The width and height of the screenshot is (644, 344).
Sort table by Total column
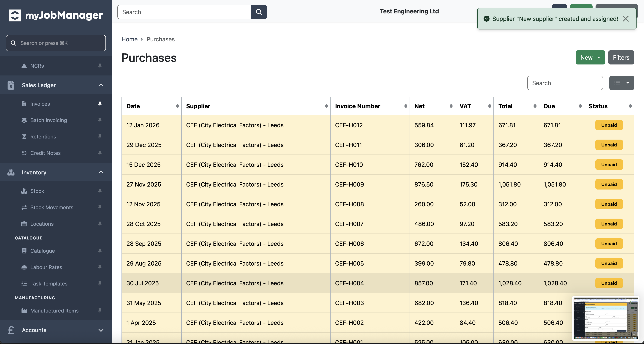[x=516, y=106]
